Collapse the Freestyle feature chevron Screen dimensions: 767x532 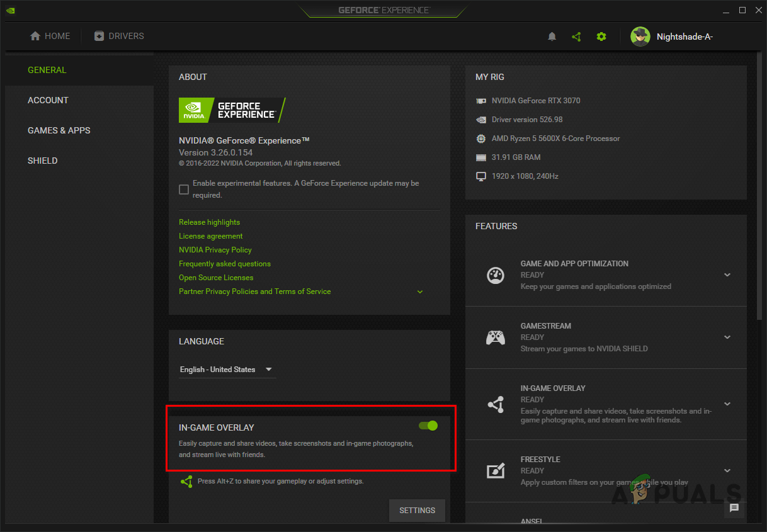tap(727, 471)
